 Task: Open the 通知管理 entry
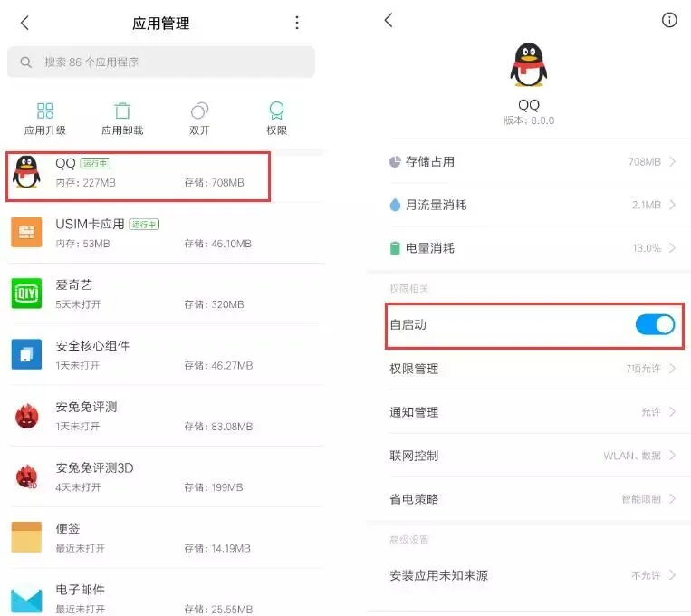point(533,412)
